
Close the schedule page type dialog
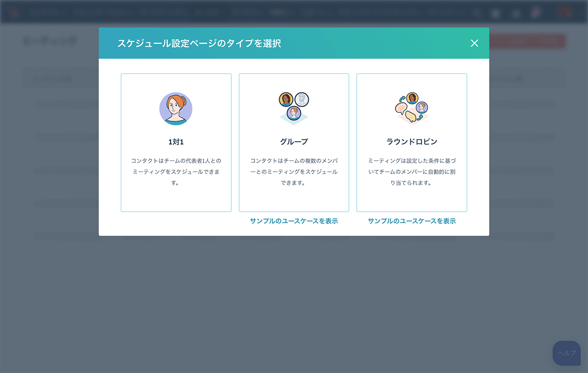click(x=474, y=43)
